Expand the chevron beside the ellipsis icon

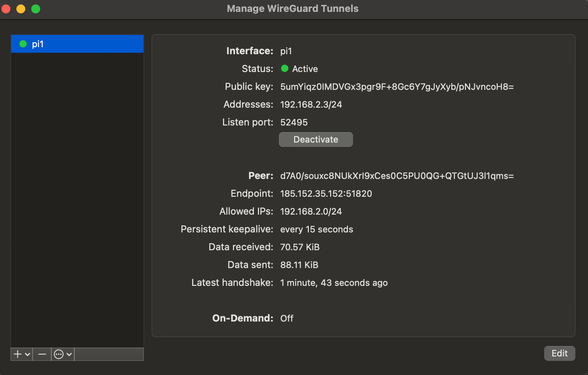click(69, 355)
